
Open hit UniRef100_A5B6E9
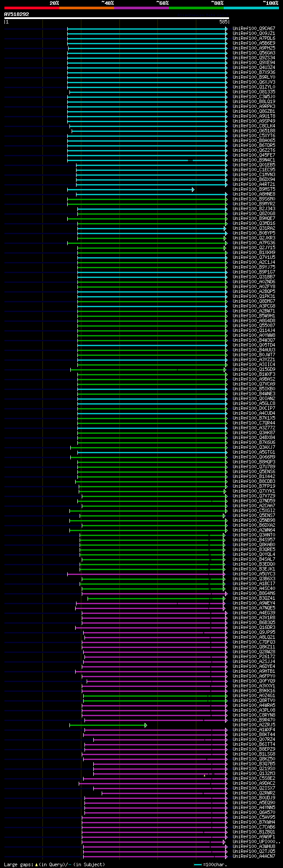pyautogui.click(x=254, y=43)
